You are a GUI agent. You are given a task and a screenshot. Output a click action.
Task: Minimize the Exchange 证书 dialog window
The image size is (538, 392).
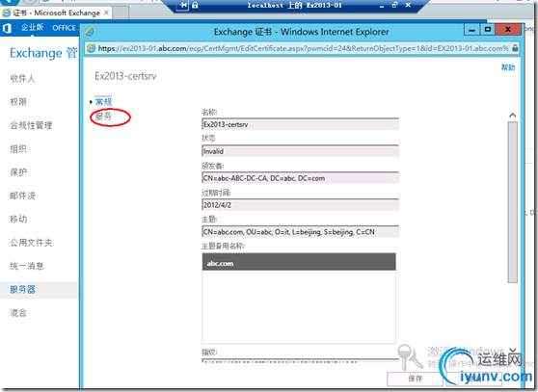471,30
